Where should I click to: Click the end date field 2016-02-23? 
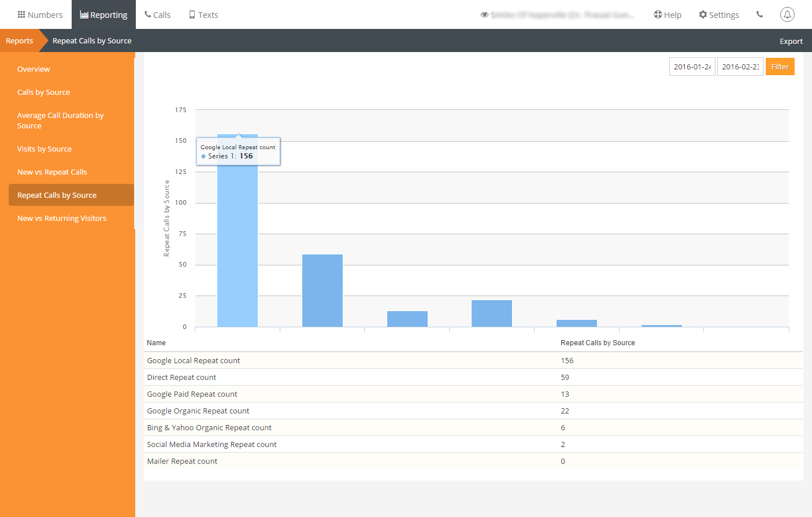tap(740, 67)
